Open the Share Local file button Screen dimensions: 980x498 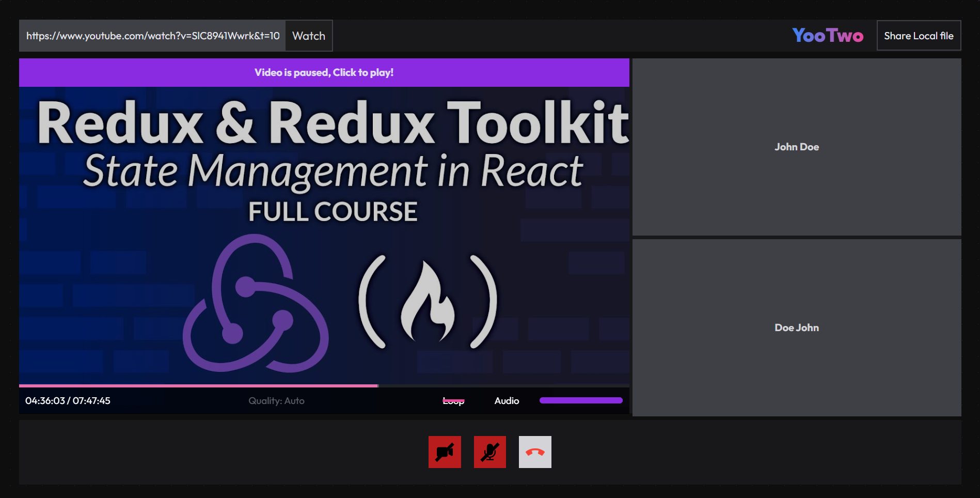coord(919,36)
